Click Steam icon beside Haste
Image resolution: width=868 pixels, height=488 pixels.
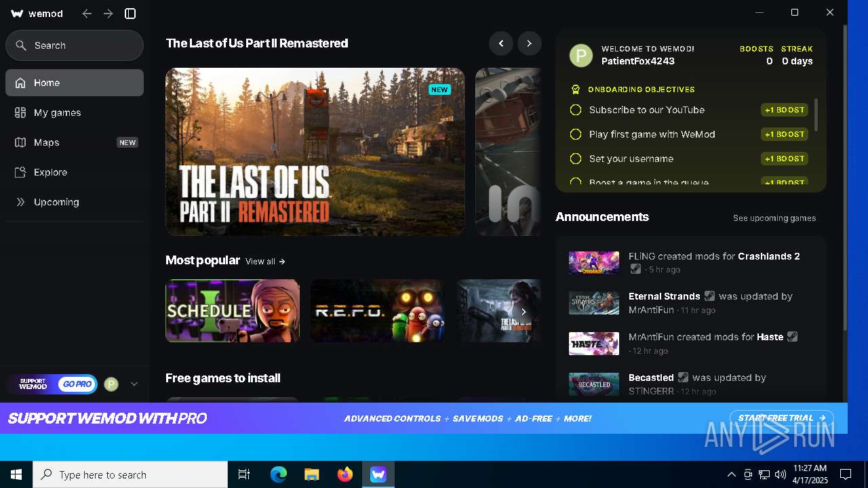pyautogui.click(x=792, y=337)
